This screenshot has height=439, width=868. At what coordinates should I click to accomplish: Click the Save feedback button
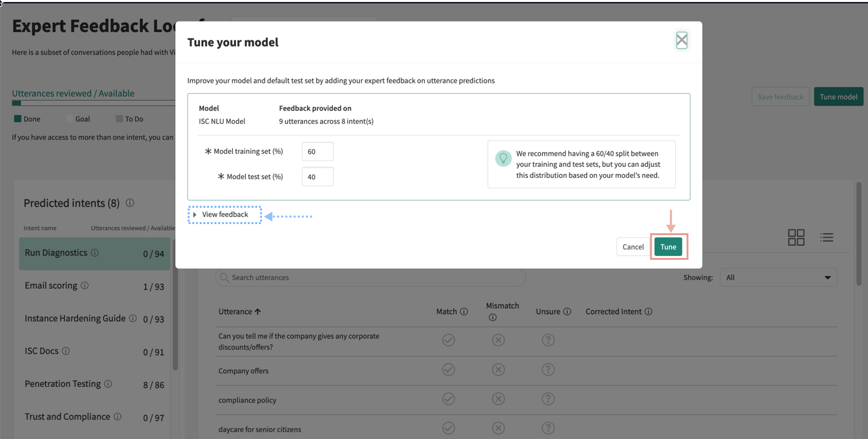(x=780, y=97)
